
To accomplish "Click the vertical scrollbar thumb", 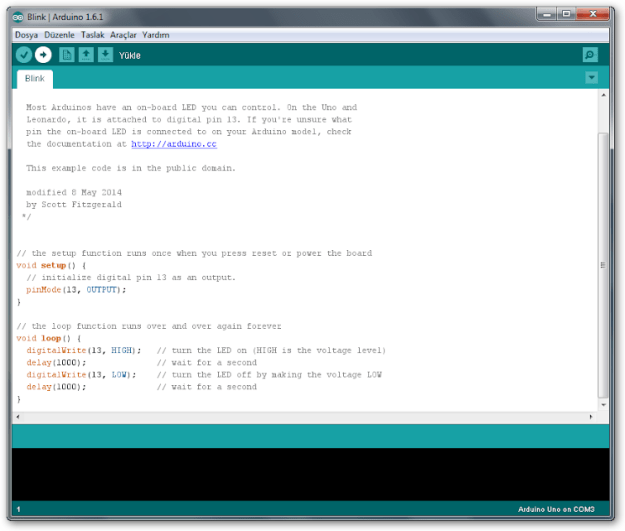I will coord(603,265).
